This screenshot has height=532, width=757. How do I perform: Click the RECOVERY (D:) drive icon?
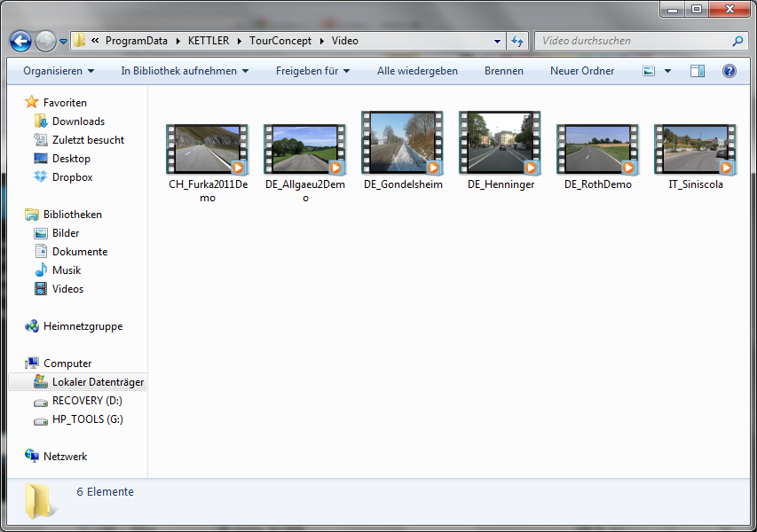(41, 402)
